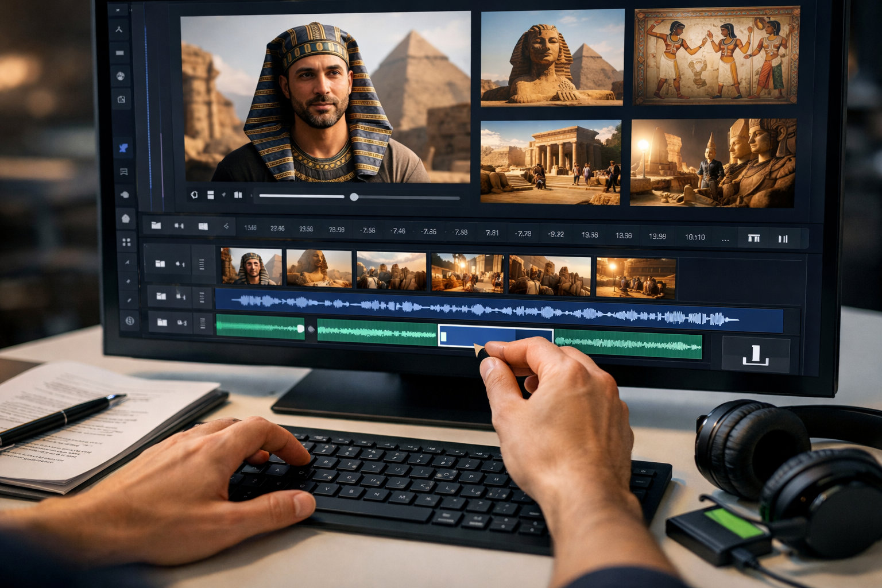Open the Sphinx media thumbnail in the bin
Viewport: 882px width, 588px height.
tap(552, 57)
